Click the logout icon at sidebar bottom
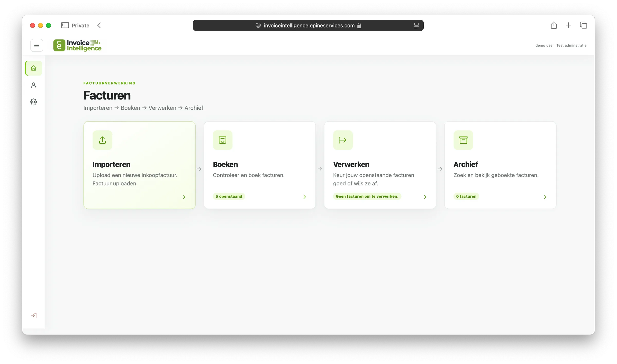 click(34, 315)
